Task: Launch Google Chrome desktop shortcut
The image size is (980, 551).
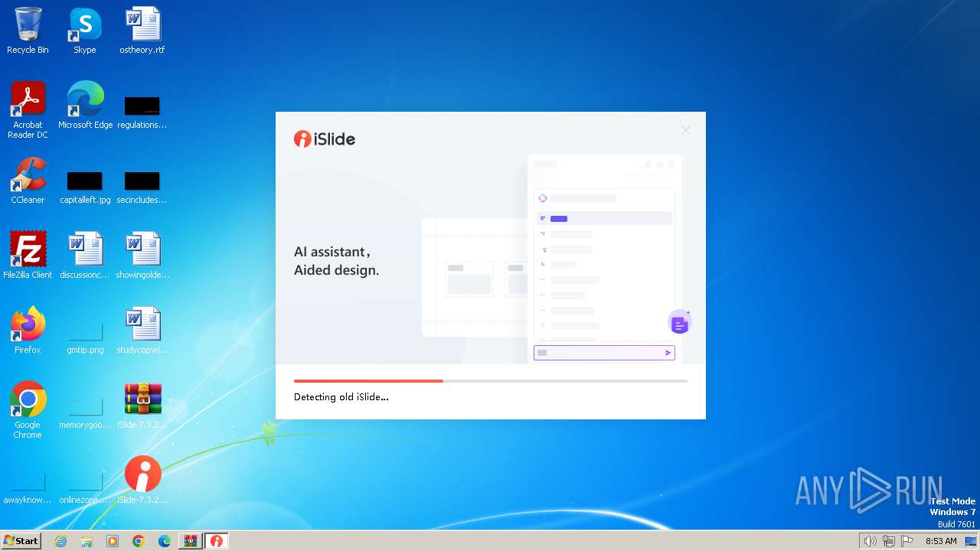Action: coord(28,410)
